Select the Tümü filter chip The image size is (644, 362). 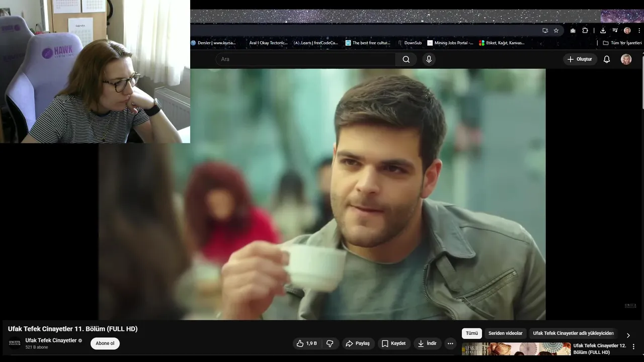(472, 333)
